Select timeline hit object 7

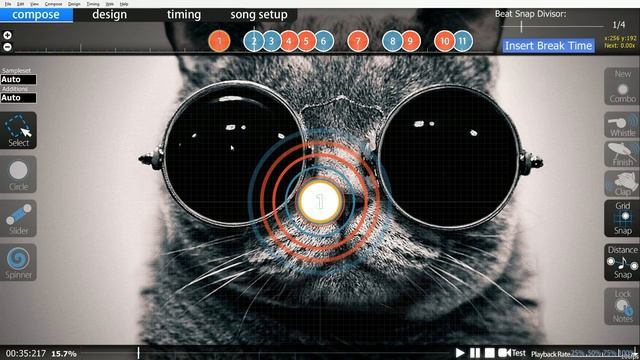point(358,41)
